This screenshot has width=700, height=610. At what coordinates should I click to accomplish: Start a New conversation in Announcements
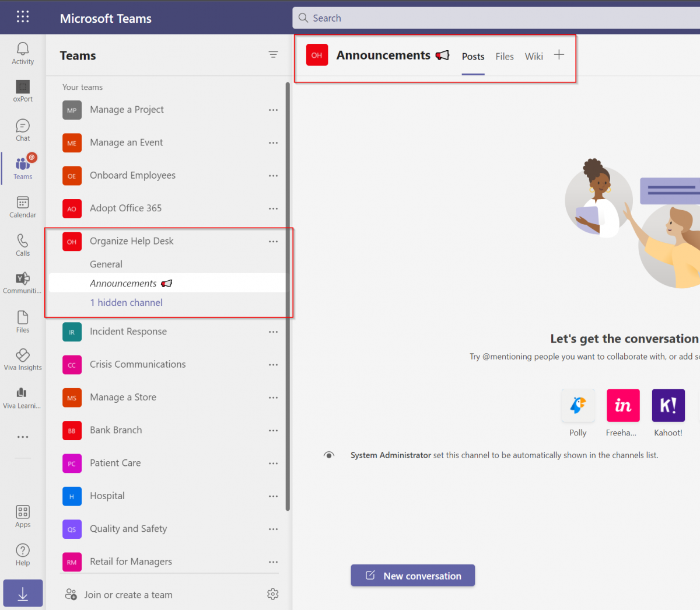coord(412,575)
